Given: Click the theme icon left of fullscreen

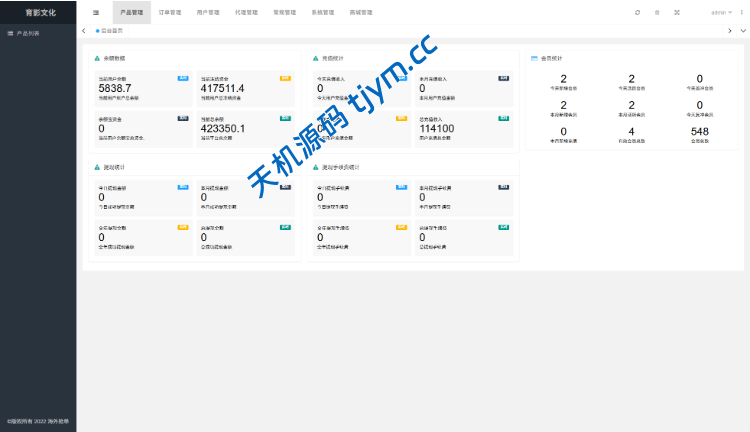Looking at the screenshot, I should [657, 13].
